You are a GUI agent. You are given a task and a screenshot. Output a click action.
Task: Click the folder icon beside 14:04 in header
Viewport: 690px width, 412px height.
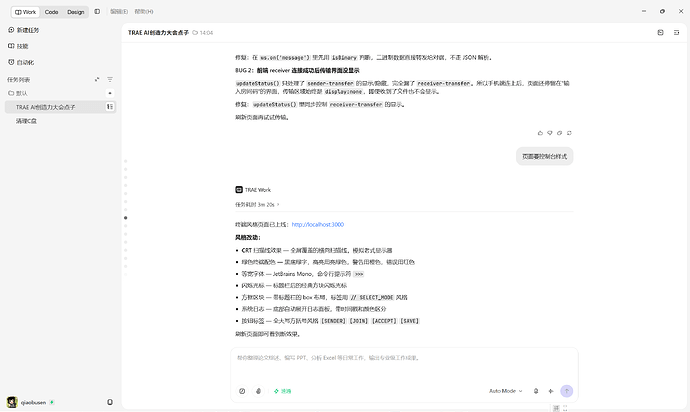(x=195, y=33)
